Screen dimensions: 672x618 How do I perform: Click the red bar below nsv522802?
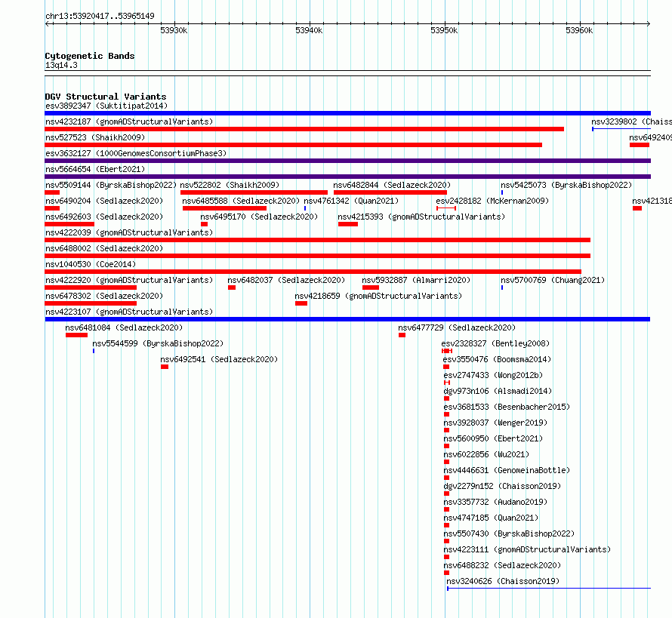click(254, 192)
